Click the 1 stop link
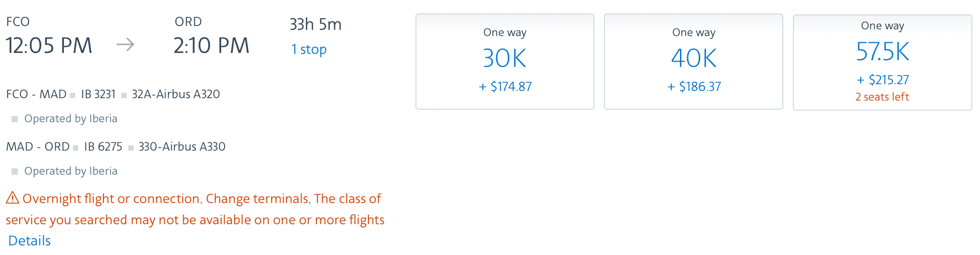The width and height of the screenshot is (980, 255). [309, 49]
